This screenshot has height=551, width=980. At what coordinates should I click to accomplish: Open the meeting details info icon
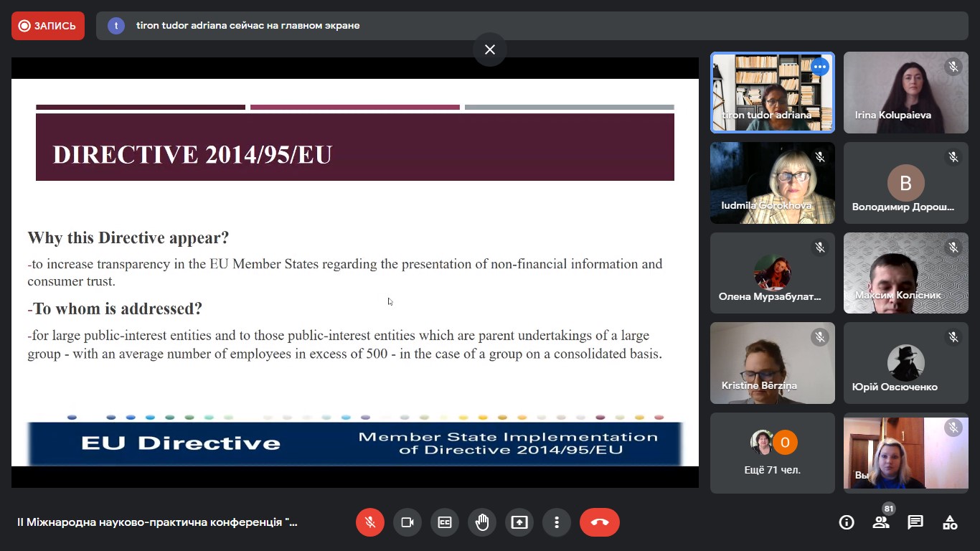(x=847, y=522)
